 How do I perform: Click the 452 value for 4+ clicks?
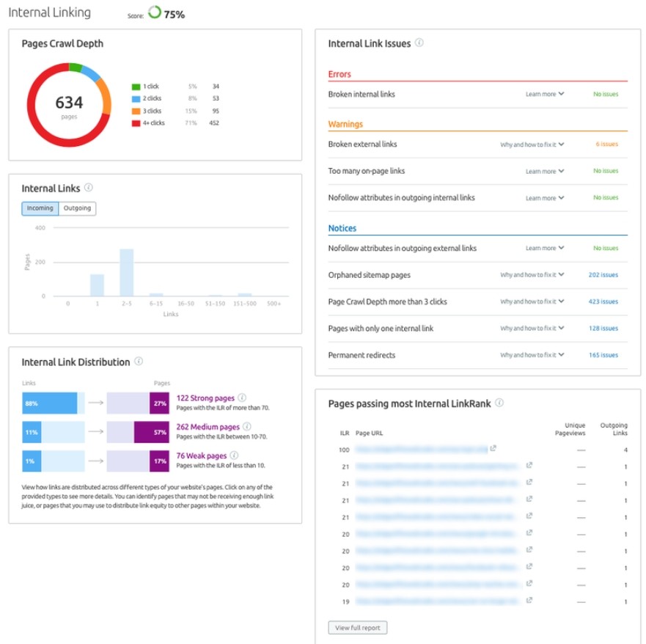pos(214,122)
